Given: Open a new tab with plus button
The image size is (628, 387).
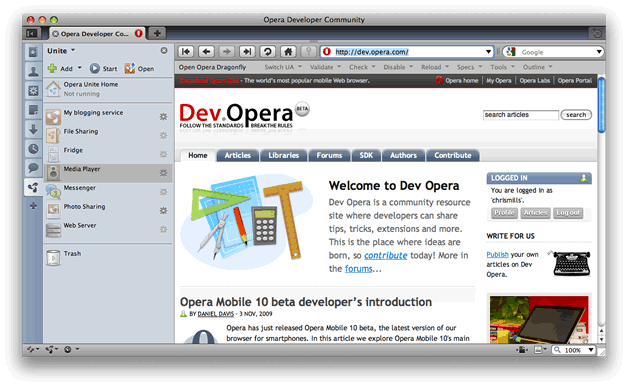Looking at the screenshot, I should point(157,34).
